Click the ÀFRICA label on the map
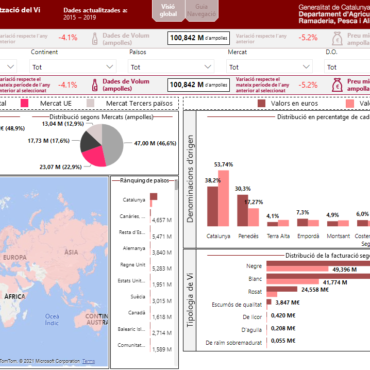This screenshot has height=370, width=370. pos(15,296)
